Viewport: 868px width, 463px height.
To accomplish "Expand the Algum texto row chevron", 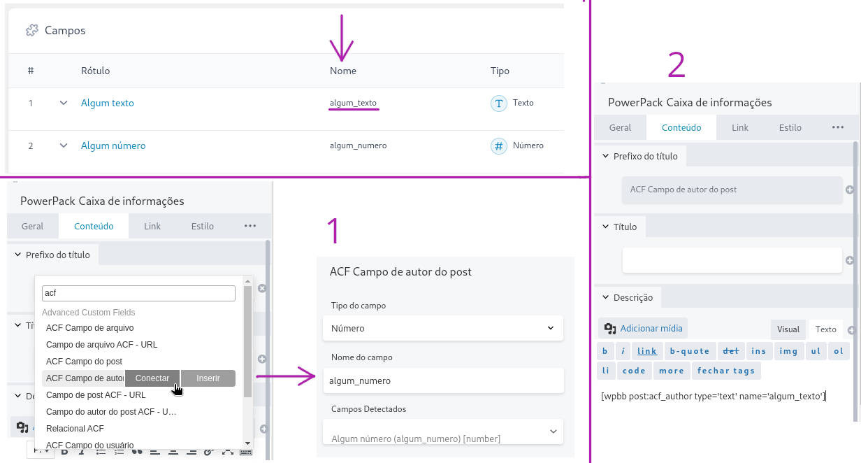I will coord(64,103).
